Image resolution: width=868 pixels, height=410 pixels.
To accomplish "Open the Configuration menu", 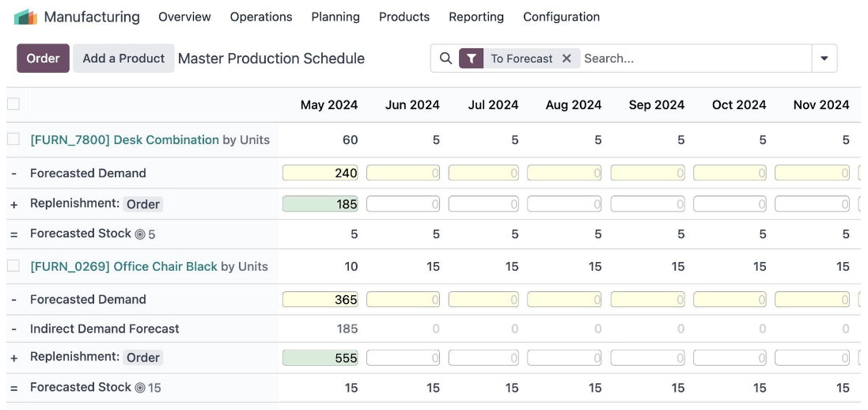I will pos(561,17).
